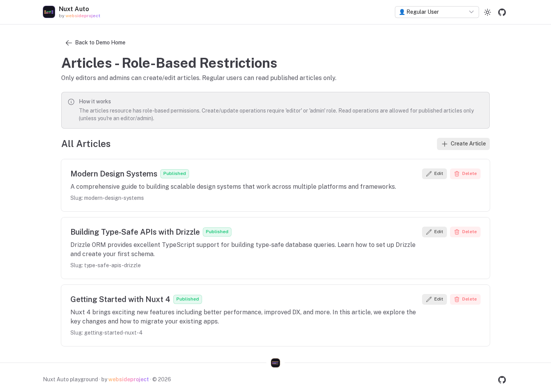Click the back arrow icon
The width and height of the screenshot is (551, 392).
click(x=69, y=43)
